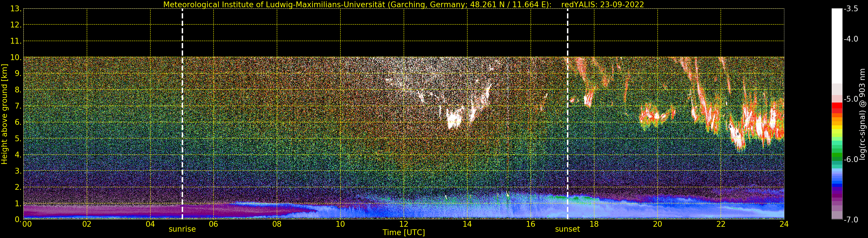The image size is (868, 238).
Task: Click the white dashed sunrise marker line
Action: point(182,114)
